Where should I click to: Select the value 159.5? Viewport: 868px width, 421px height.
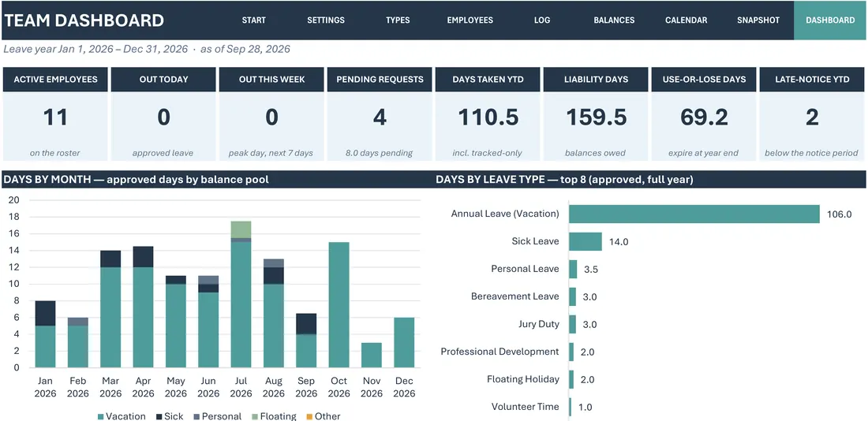(596, 117)
